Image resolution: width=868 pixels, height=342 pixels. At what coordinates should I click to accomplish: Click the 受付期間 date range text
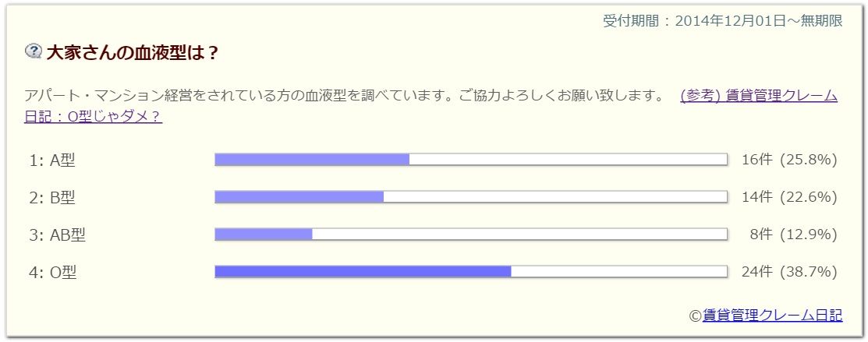coord(722,21)
